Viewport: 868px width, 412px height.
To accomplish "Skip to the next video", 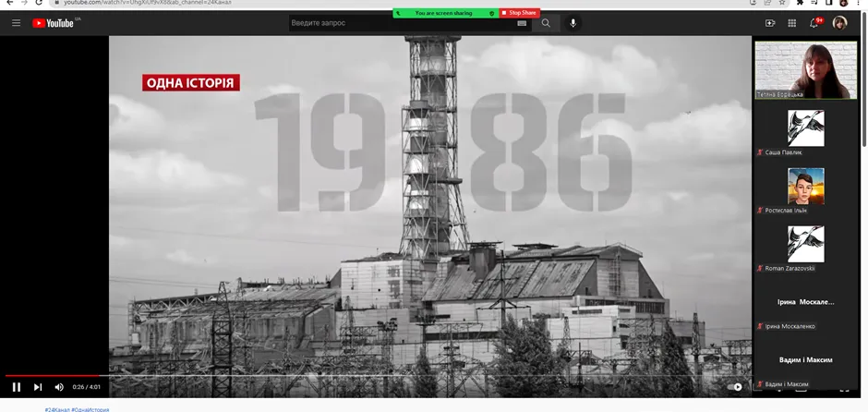I will coord(38,387).
